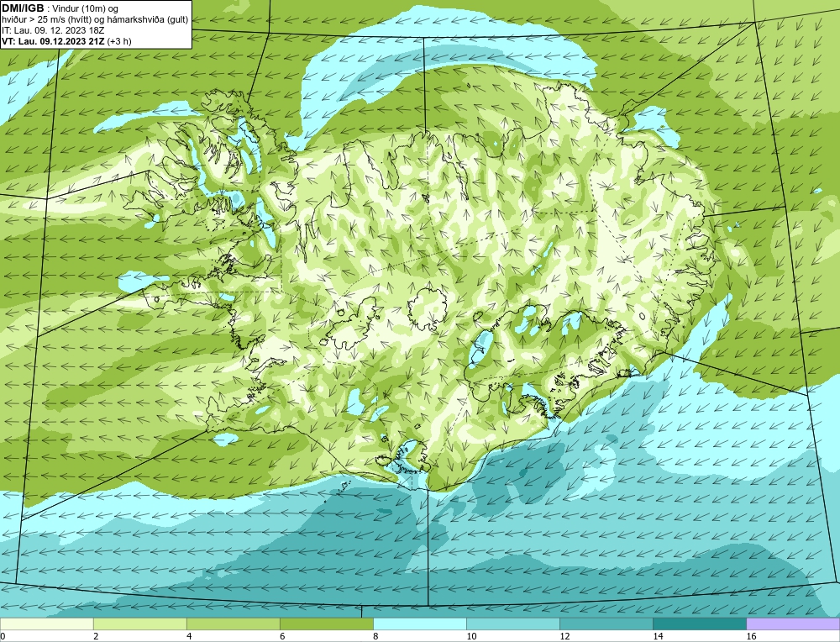The width and height of the screenshot is (840, 642).
Task: Click the legend label '0'
Action: 3,636
